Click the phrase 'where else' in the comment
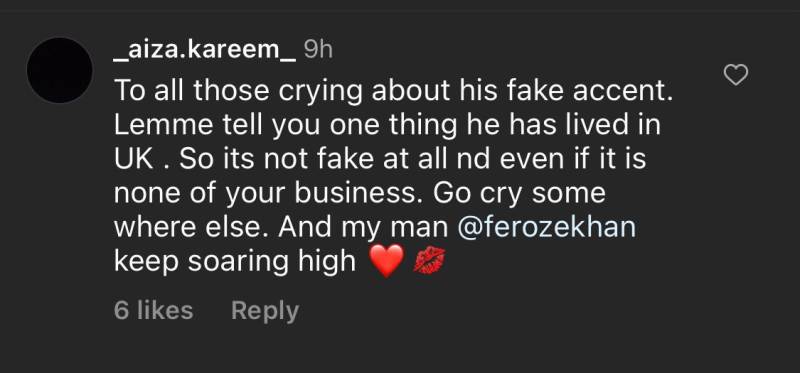Viewport: 800px width, 373px height. (x=191, y=227)
